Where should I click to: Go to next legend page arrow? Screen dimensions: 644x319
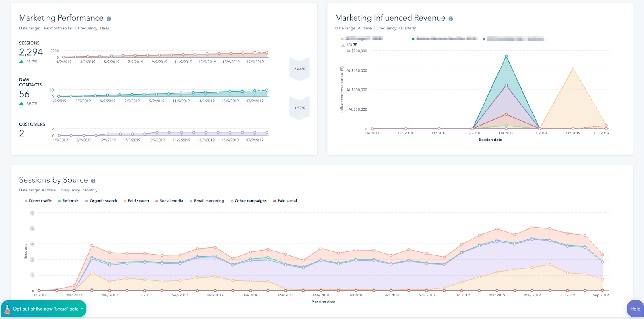[x=355, y=45]
